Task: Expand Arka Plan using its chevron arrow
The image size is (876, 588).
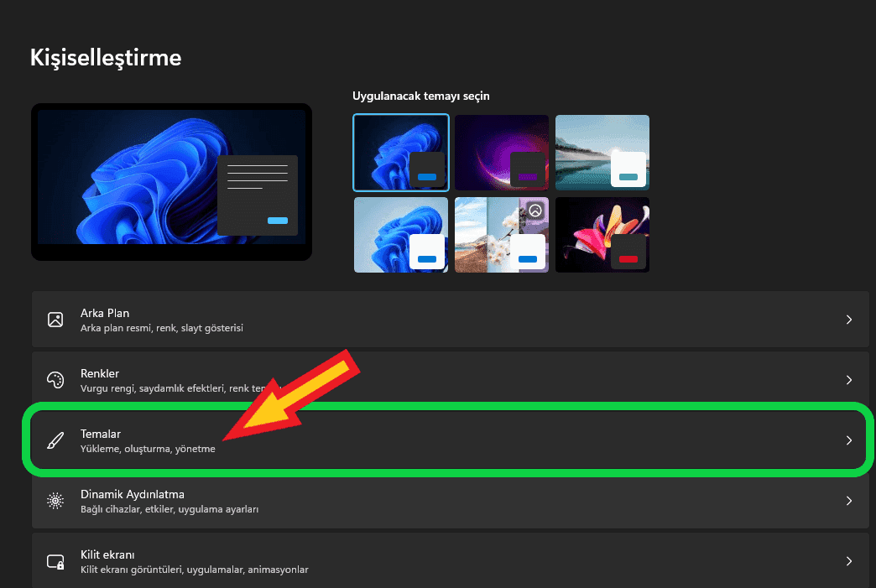Action: pos(848,320)
